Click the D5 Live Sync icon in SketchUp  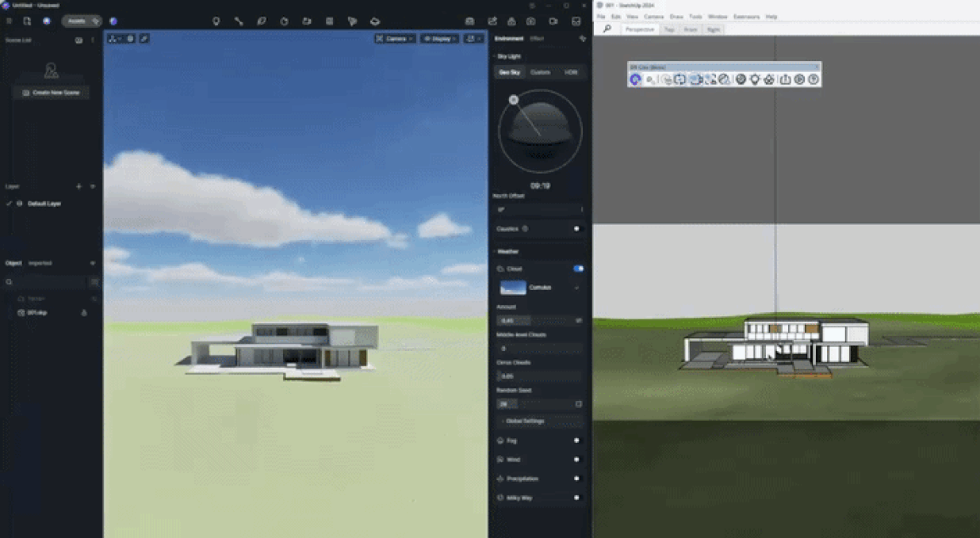click(634, 79)
